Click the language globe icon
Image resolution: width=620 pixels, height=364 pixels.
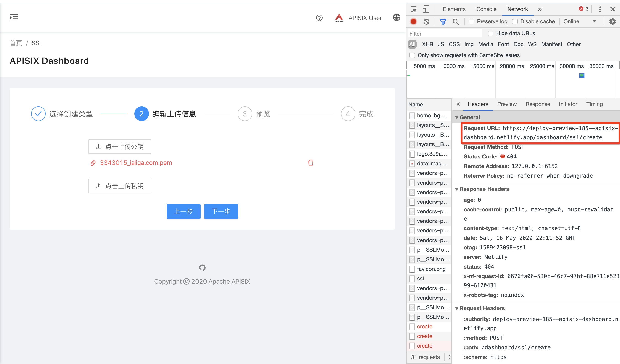(x=396, y=17)
